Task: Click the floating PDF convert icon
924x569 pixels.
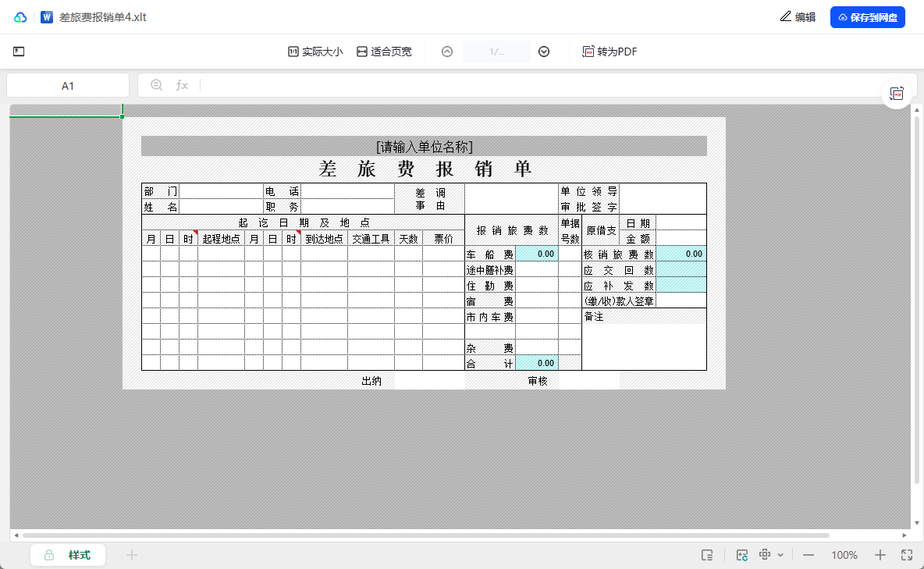Action: 897,94
